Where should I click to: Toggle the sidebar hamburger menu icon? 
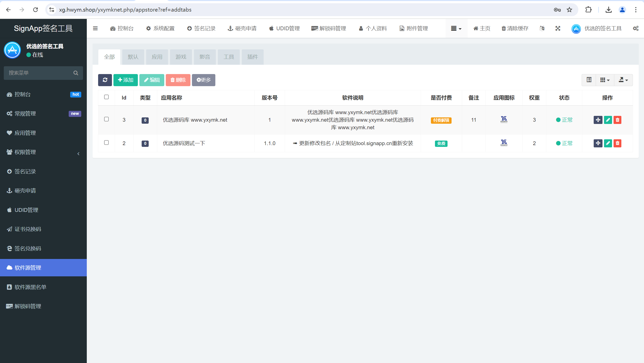(95, 28)
